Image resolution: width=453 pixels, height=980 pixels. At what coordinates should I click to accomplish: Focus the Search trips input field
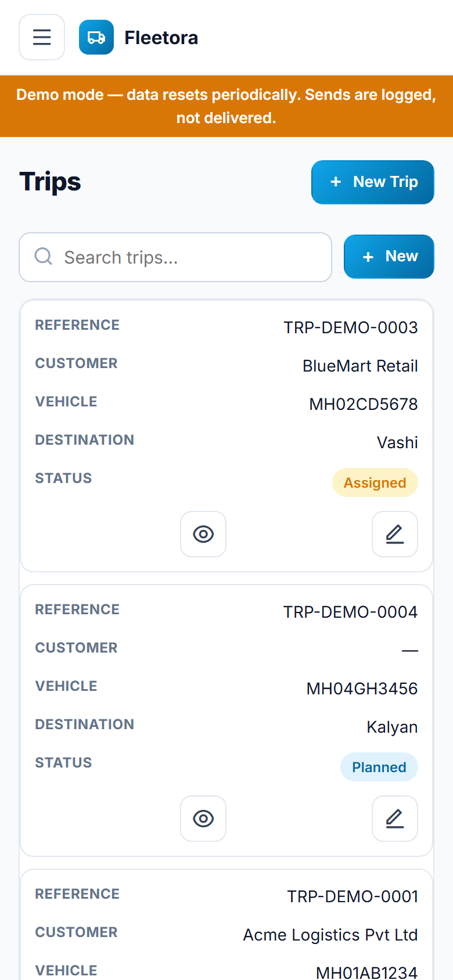175,257
